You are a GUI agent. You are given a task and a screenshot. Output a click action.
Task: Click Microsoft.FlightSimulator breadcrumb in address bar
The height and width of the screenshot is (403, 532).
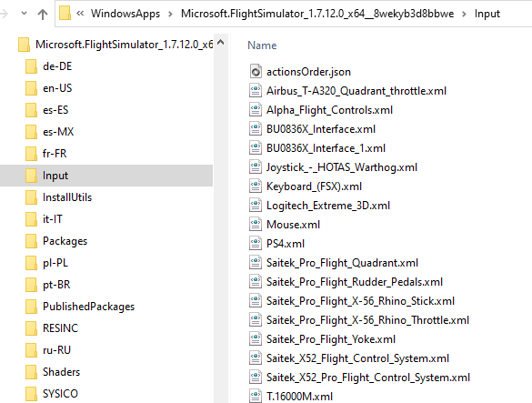pyautogui.click(x=317, y=14)
